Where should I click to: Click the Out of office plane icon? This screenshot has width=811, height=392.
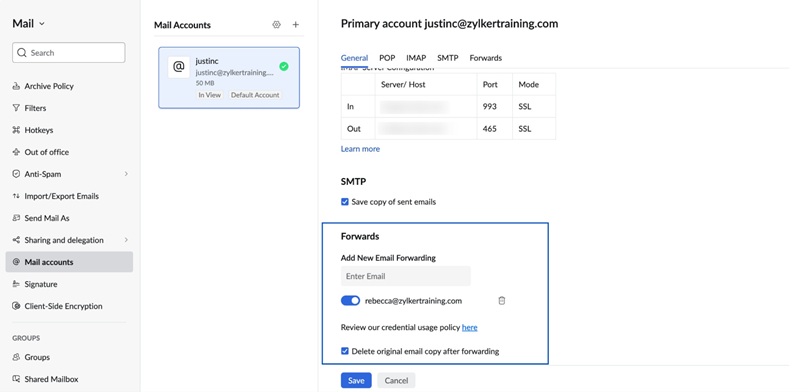click(x=16, y=152)
